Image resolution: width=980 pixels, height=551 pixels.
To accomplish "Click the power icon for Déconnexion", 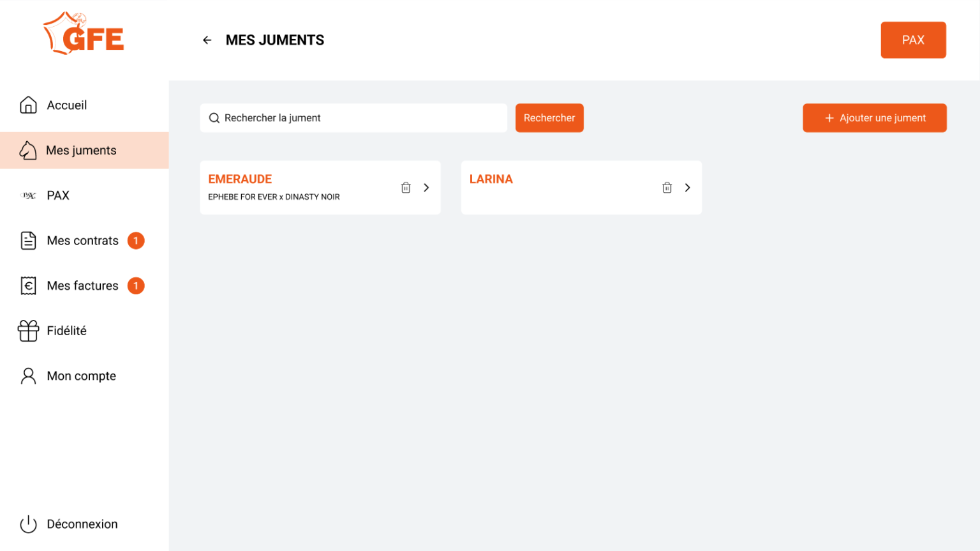I will coord(28,524).
